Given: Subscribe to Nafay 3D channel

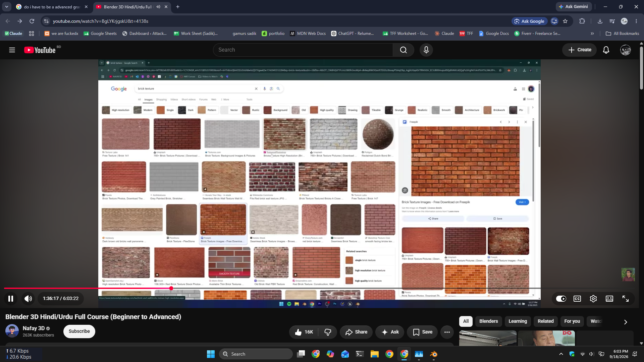Looking at the screenshot, I should [x=79, y=331].
